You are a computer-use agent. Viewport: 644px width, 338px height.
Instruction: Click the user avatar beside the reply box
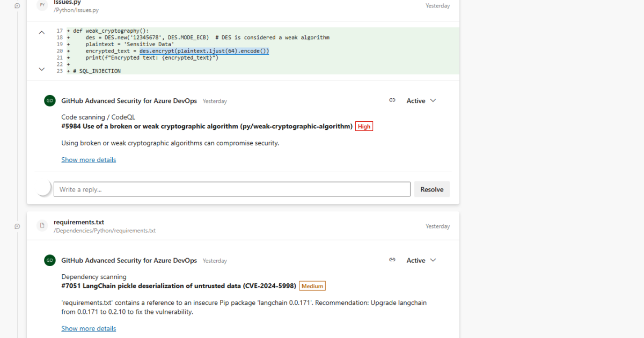click(x=43, y=188)
